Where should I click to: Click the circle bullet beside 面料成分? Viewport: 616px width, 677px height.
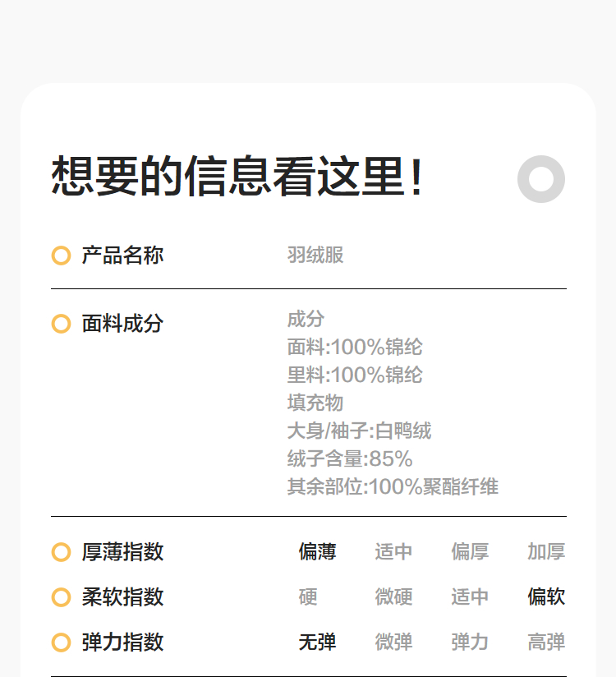coord(61,324)
